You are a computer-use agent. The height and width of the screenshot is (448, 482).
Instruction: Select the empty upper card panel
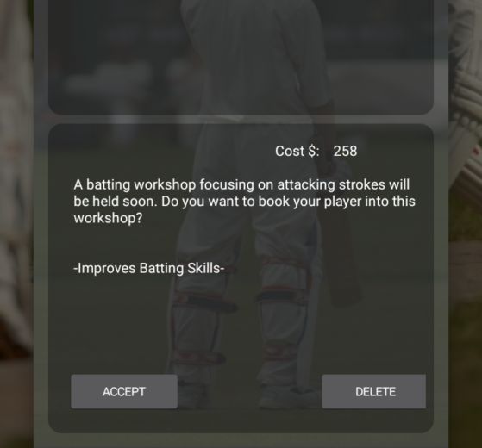coord(241,57)
